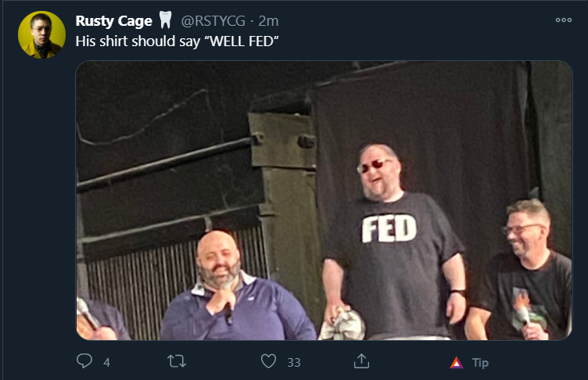Open the share upload-arrow icon
The height and width of the screenshot is (380, 588).
[361, 361]
